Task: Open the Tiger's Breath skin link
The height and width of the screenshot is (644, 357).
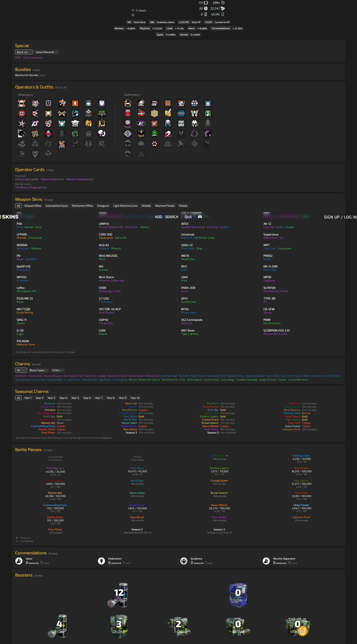Action: (190, 334)
